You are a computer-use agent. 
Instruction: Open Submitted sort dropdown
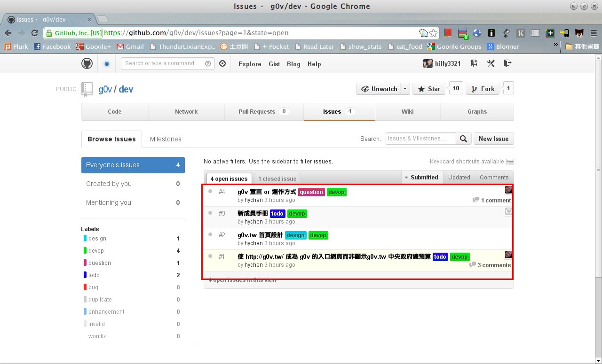(422, 177)
